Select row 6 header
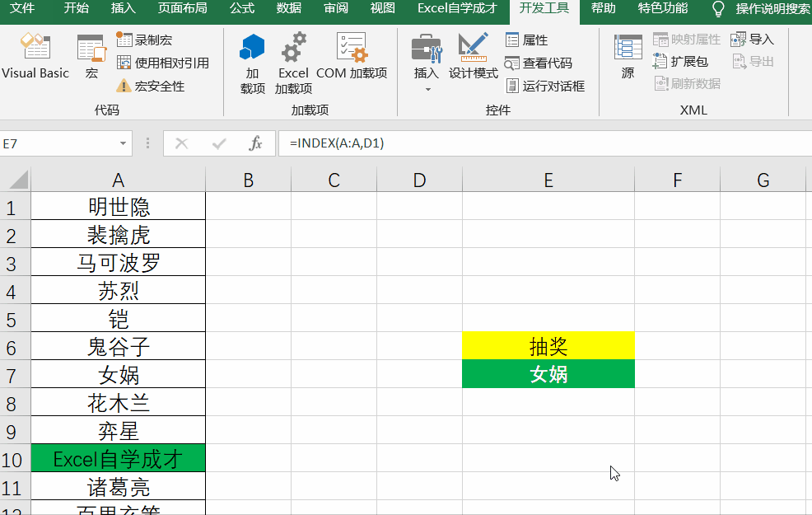812x515 pixels. pos(15,346)
